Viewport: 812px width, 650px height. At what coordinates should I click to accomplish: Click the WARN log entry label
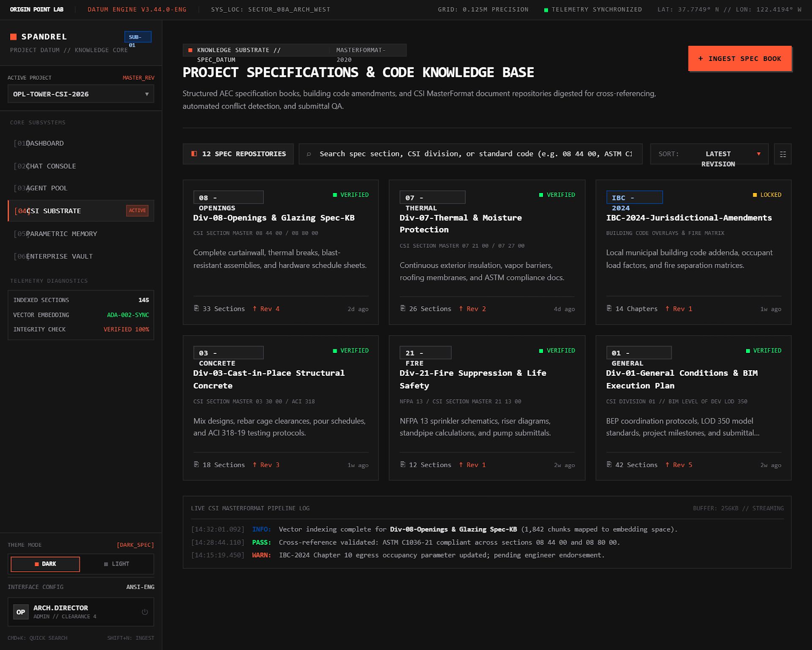(x=261, y=556)
